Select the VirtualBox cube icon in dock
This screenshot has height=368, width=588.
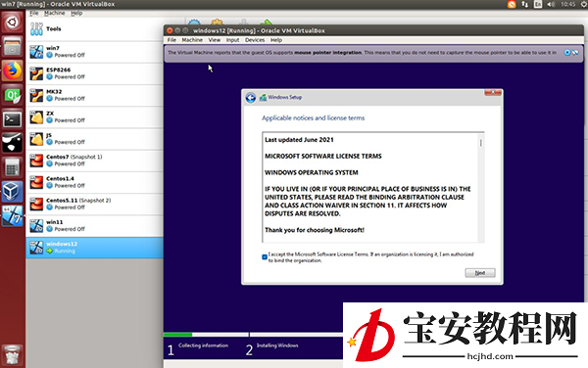tap(13, 192)
